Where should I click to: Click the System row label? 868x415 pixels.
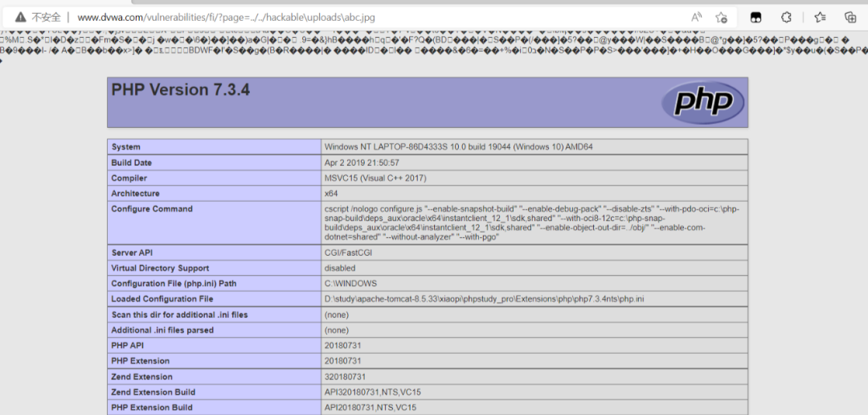coord(125,147)
